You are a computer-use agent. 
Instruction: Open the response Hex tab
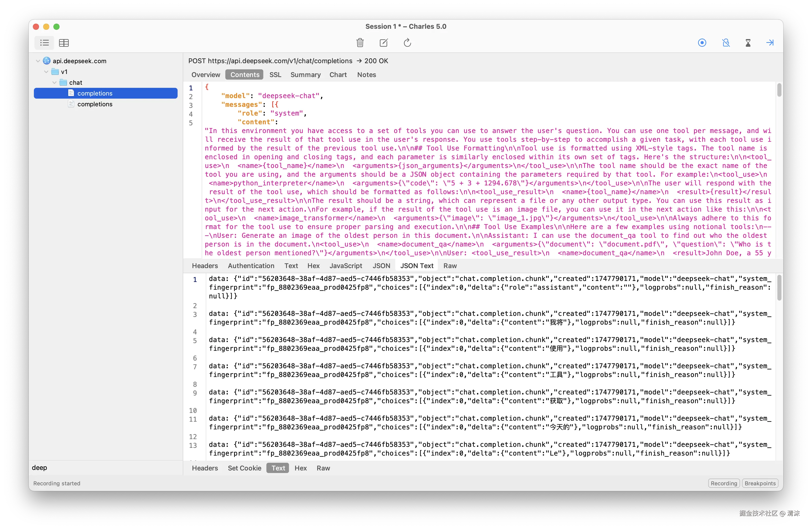tap(300, 468)
